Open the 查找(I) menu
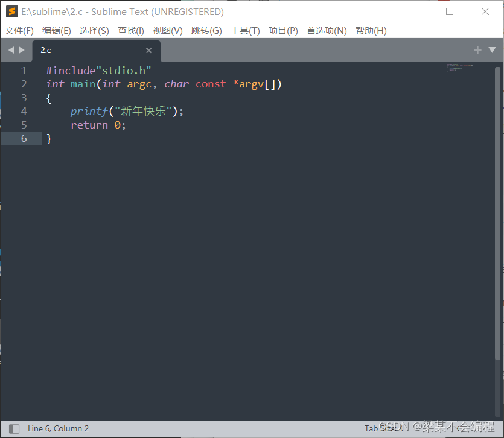Viewport: 504px width, 438px height. [x=131, y=31]
